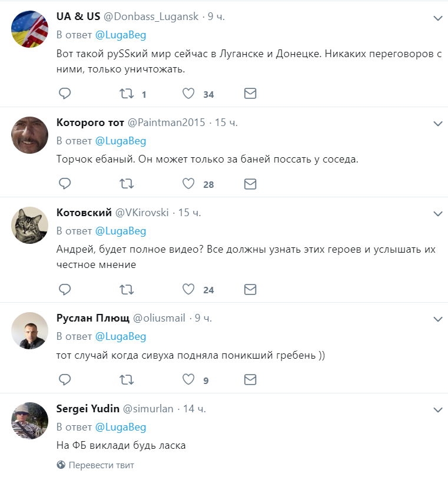Expand options chevron on Котовский tweet
Screen dimensions: 448x480
tap(438, 214)
